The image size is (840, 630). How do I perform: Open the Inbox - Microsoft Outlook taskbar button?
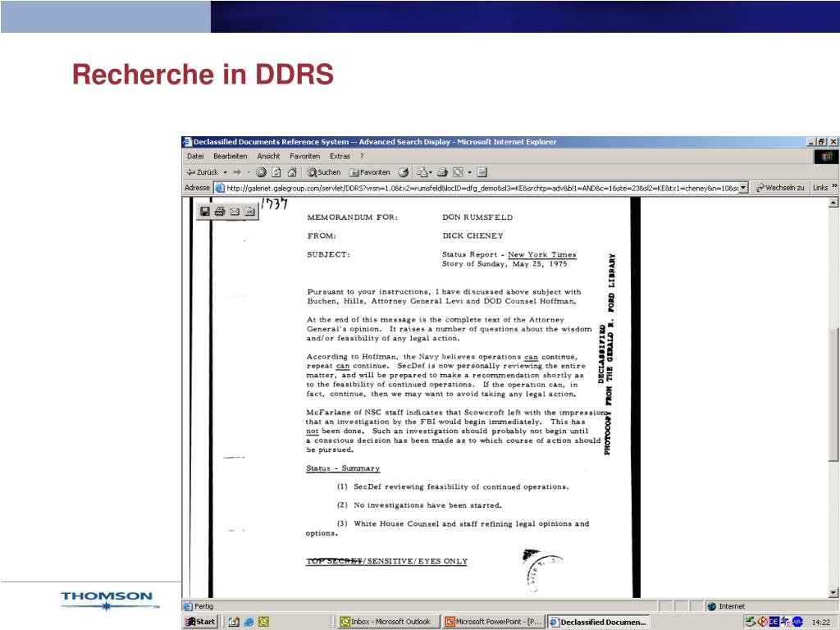click(388, 622)
